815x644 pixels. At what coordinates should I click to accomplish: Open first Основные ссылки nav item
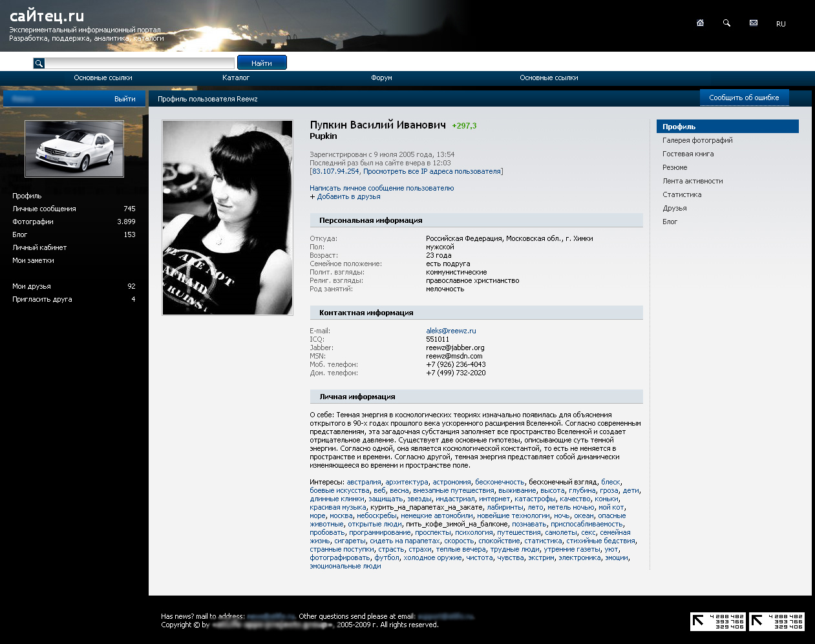tap(103, 78)
